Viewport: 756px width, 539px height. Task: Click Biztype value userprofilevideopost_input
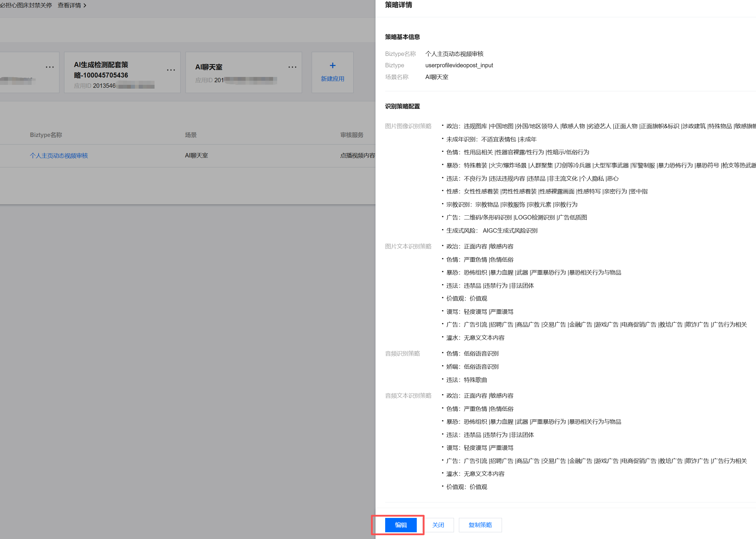click(459, 65)
